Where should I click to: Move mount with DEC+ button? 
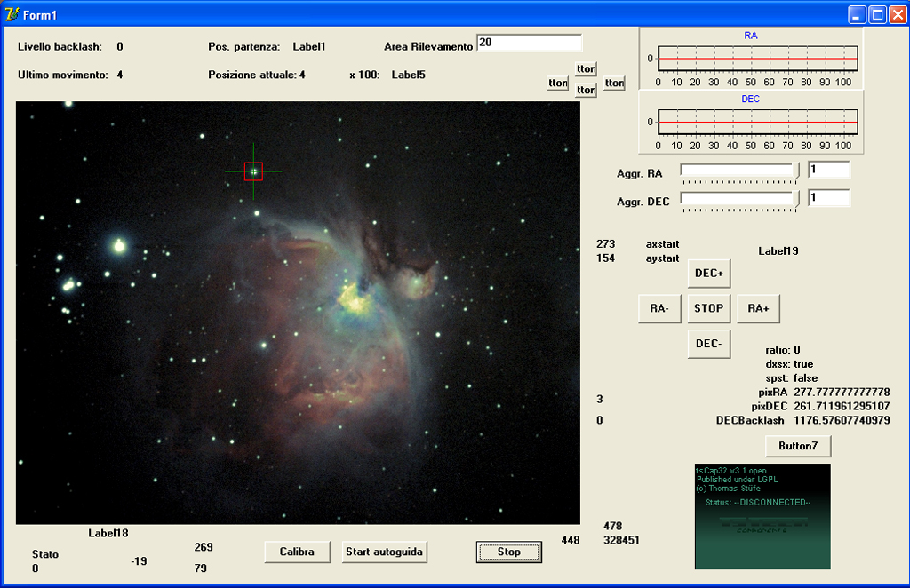click(709, 274)
